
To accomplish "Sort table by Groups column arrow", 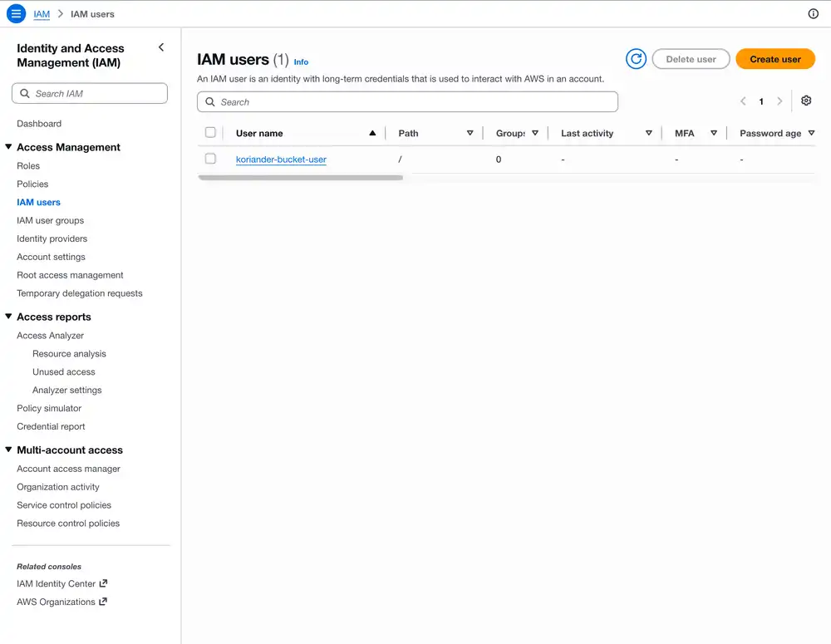I will click(534, 133).
